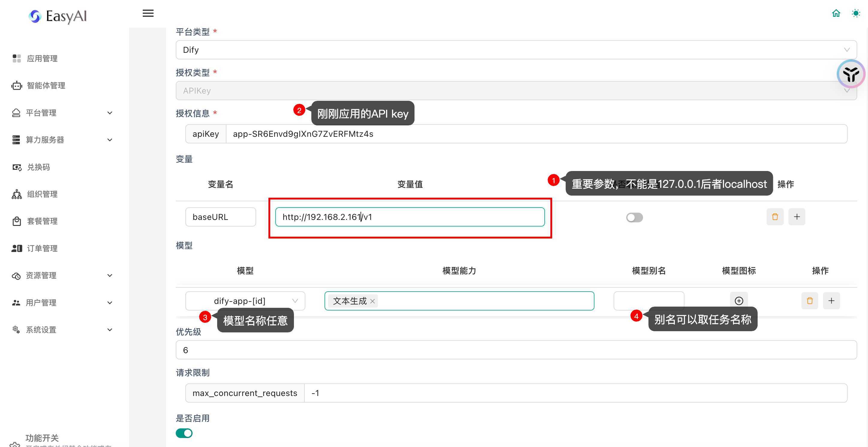Click the 优先级 field showing 6

[516, 350]
